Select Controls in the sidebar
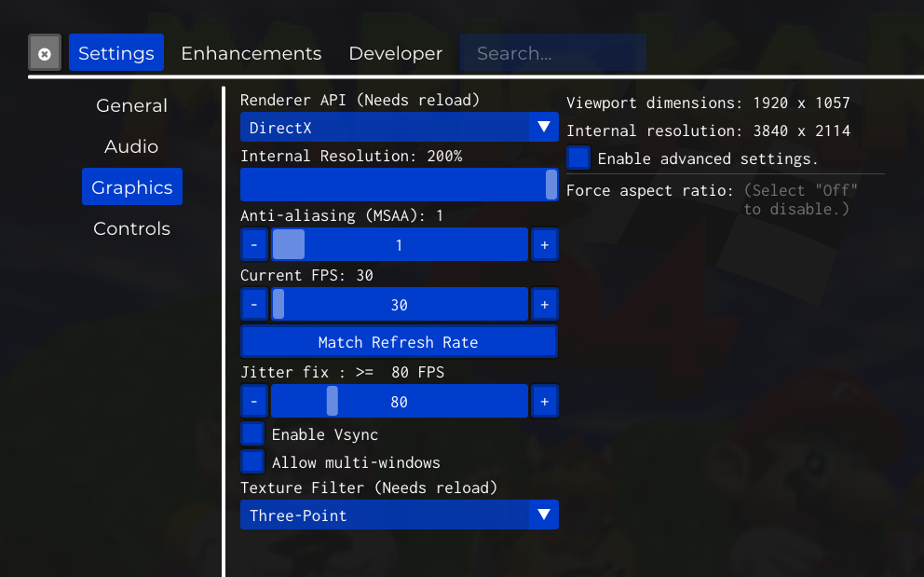 point(132,228)
